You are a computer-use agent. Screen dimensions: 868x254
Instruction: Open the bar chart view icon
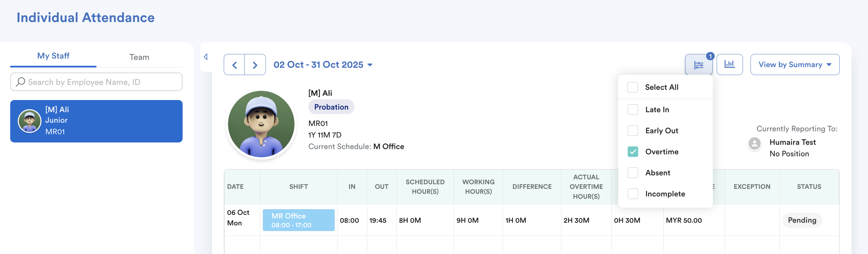pyautogui.click(x=729, y=64)
